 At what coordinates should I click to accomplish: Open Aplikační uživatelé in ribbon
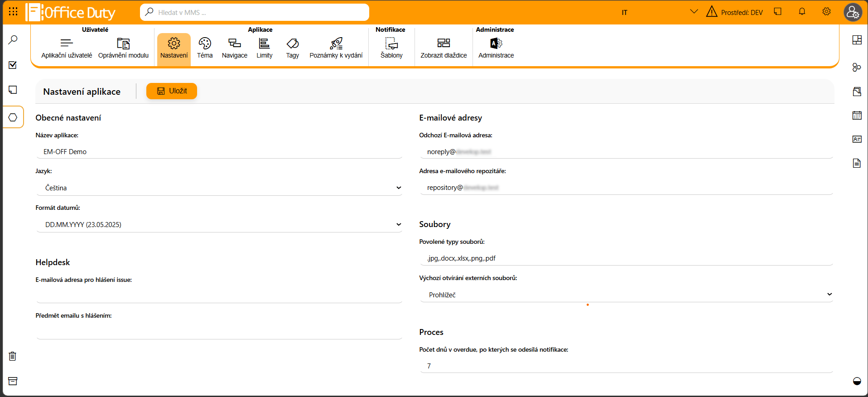[x=67, y=48]
